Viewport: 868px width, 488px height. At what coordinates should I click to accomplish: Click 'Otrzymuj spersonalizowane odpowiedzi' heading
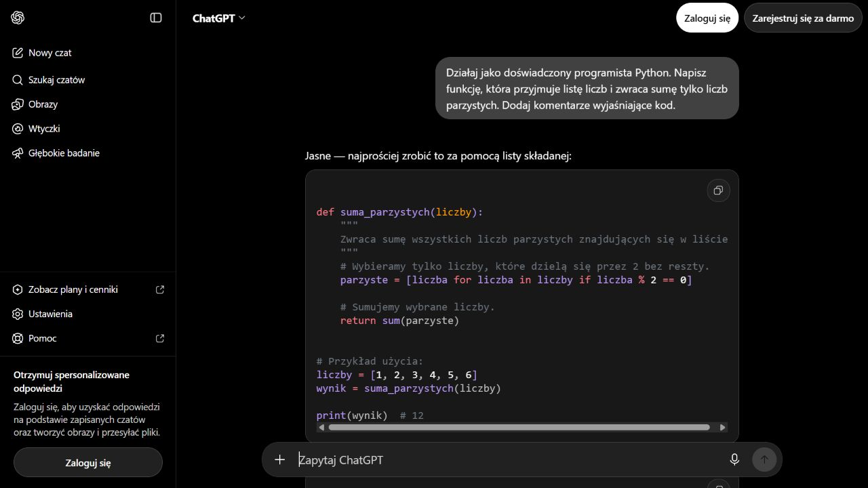(71, 382)
